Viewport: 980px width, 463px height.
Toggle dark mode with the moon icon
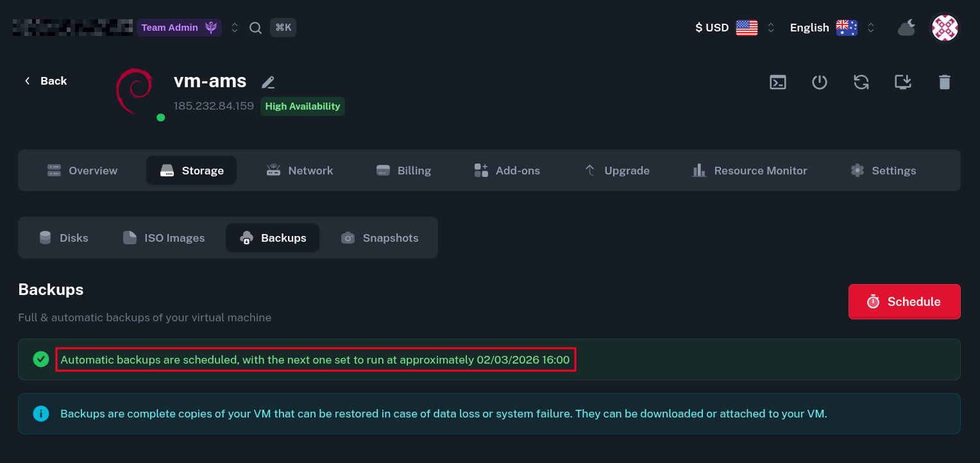tap(906, 28)
